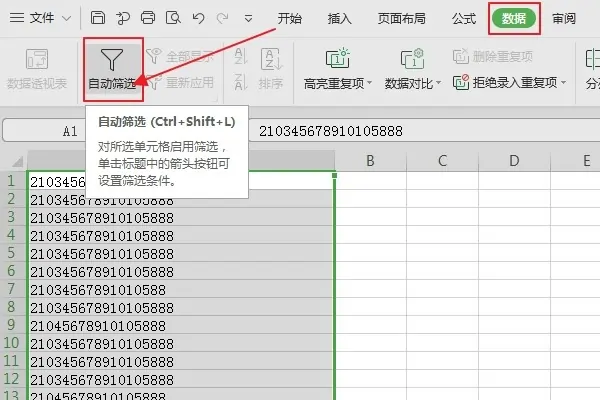Click the select-all corner triangle
Screen dimensions: 600x400
tap(17, 162)
